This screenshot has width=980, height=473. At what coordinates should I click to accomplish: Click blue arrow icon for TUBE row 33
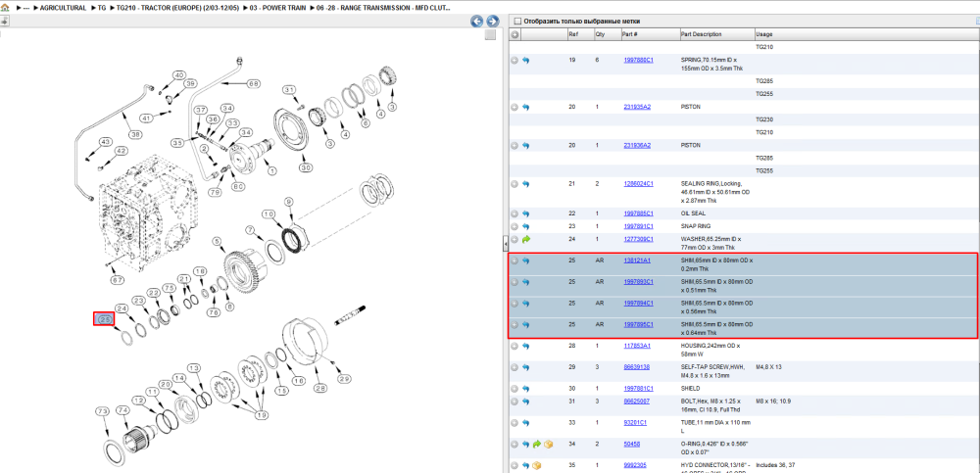pos(525,423)
